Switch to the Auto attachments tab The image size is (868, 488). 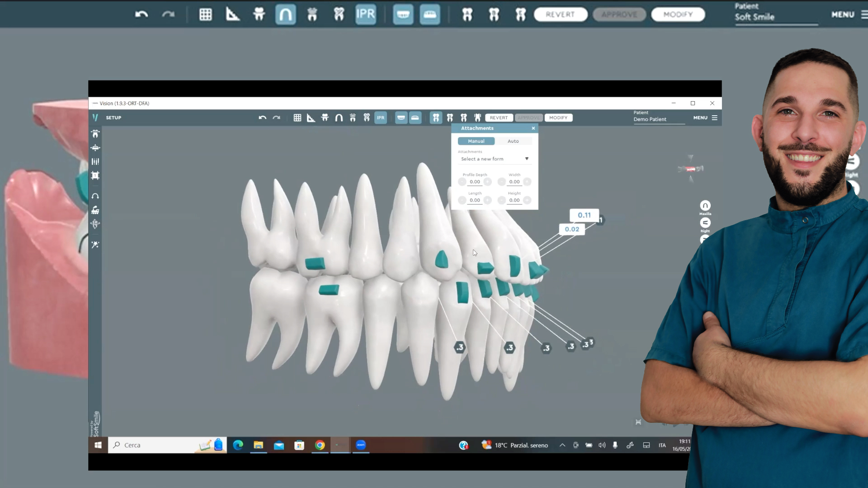tap(513, 141)
